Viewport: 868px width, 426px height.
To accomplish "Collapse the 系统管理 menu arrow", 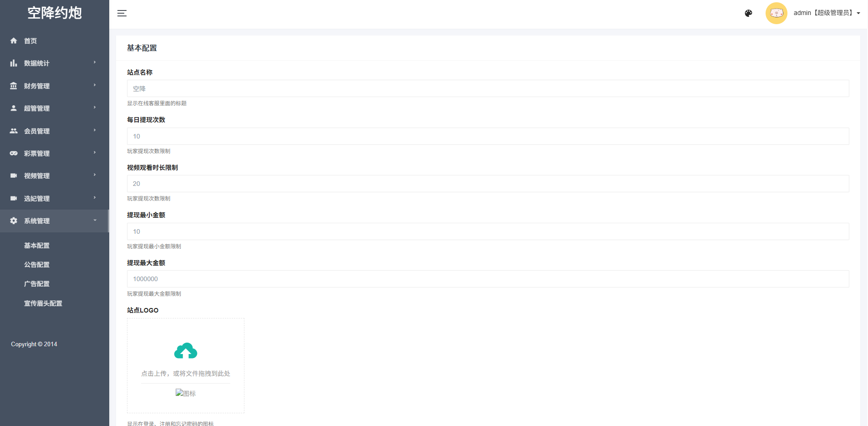I will 95,220.
